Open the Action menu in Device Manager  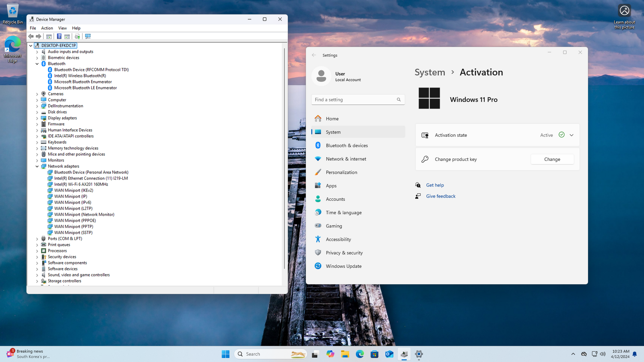coord(47,28)
